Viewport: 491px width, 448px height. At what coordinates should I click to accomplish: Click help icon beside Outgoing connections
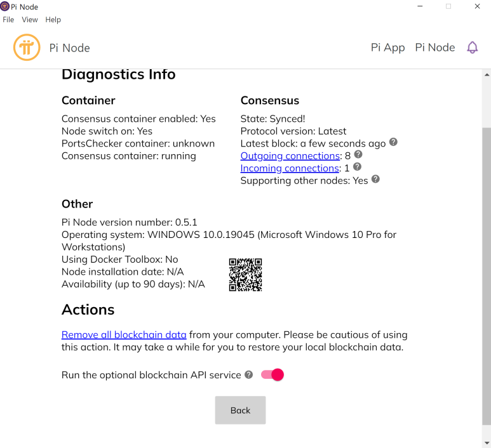[358, 154]
